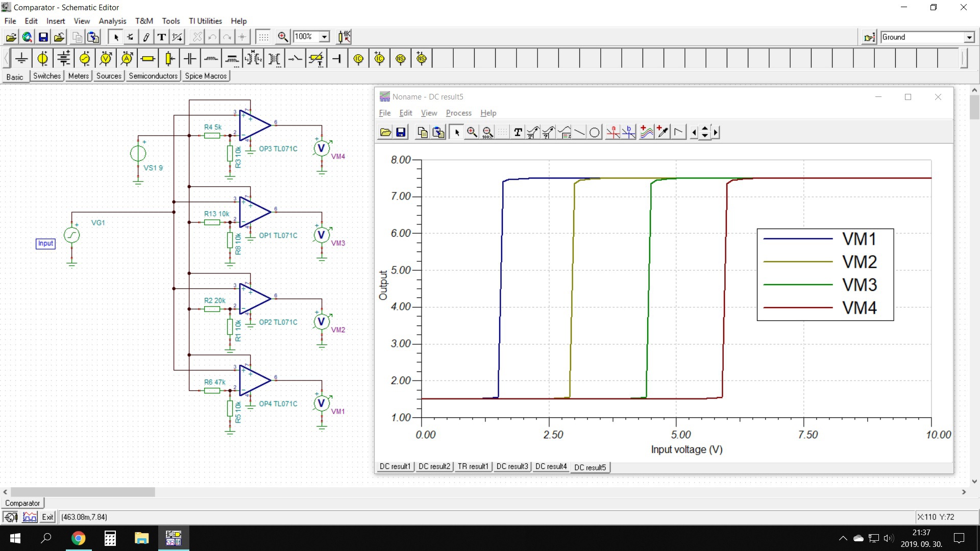Viewport: 980px width, 551px height.
Task: Click the blue Input label in schematic
Action: [x=45, y=243]
